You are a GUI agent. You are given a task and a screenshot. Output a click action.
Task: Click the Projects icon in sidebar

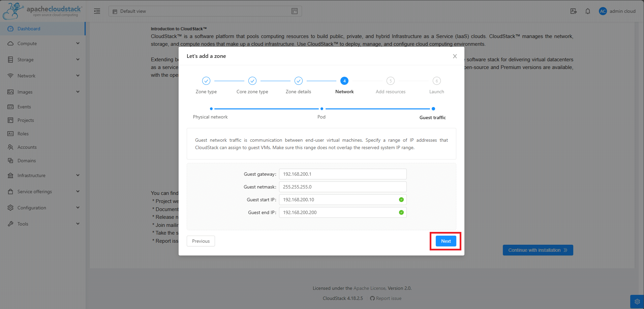10,120
